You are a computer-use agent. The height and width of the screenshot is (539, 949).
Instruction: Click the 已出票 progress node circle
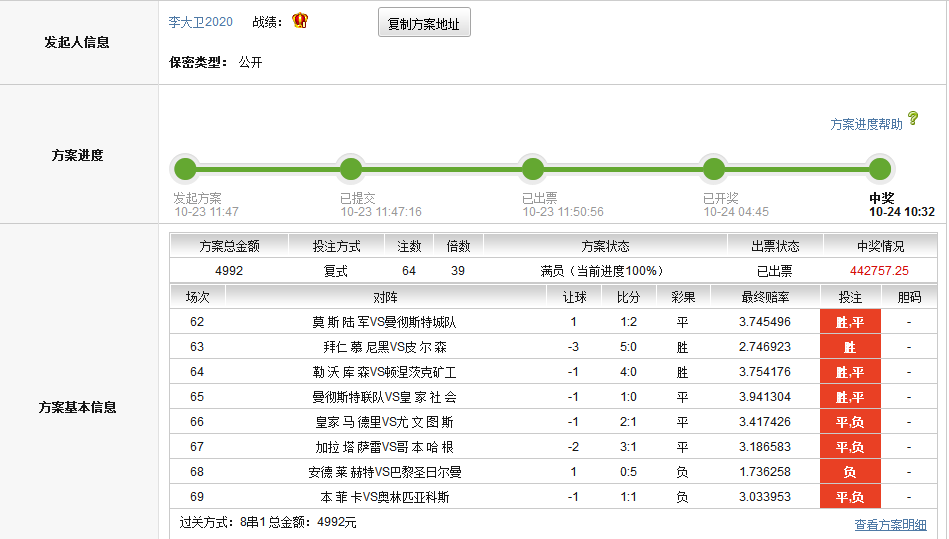(x=533, y=169)
